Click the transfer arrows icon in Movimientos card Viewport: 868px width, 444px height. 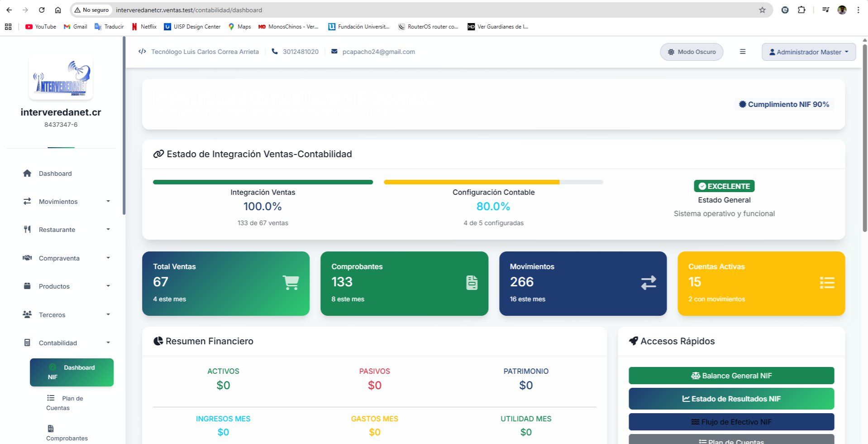(x=648, y=283)
